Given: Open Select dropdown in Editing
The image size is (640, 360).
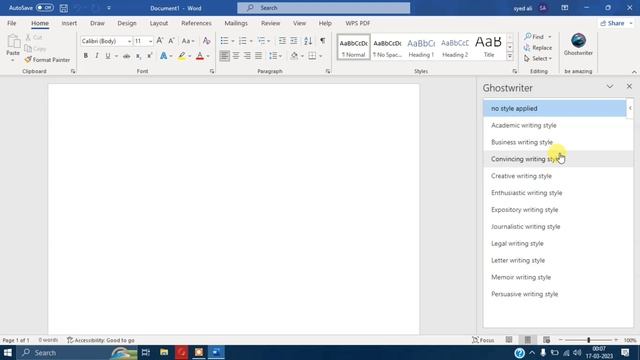Looking at the screenshot, I should (x=538, y=59).
